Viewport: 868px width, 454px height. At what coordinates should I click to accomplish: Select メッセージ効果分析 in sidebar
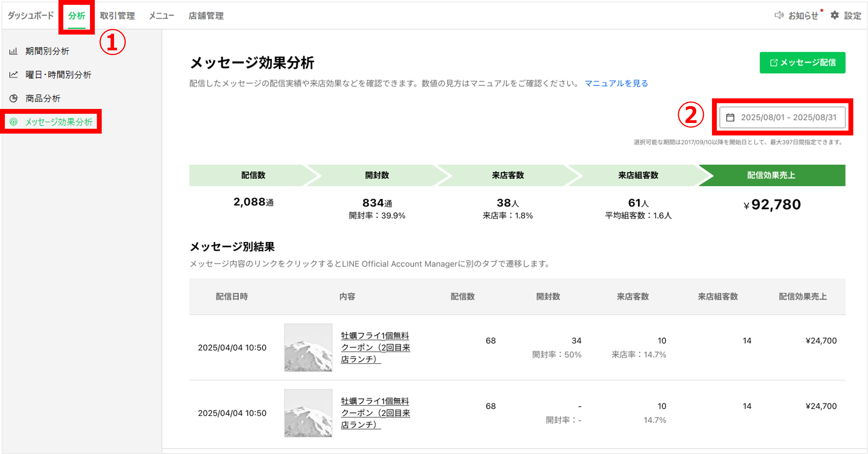coord(59,122)
